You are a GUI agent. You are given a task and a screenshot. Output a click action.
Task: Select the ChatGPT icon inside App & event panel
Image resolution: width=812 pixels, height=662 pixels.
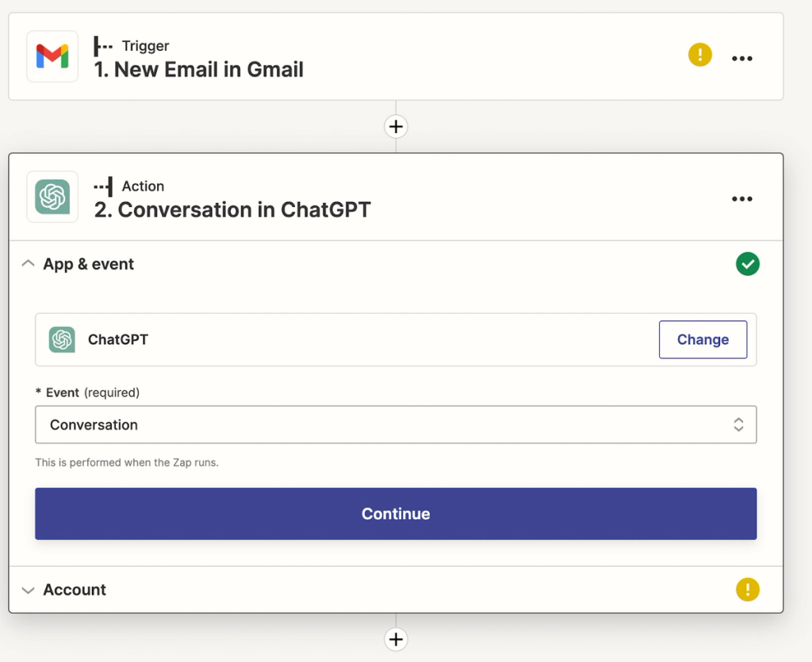point(63,339)
